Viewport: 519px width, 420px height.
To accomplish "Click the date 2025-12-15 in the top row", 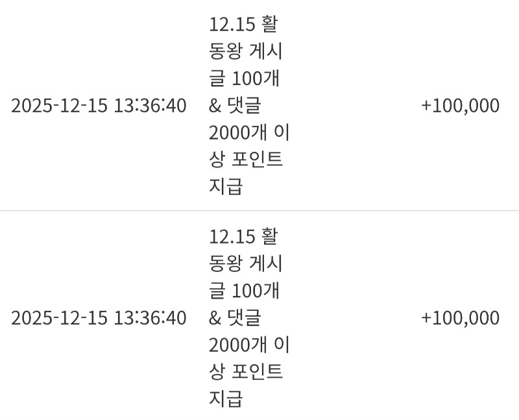I will click(59, 106).
